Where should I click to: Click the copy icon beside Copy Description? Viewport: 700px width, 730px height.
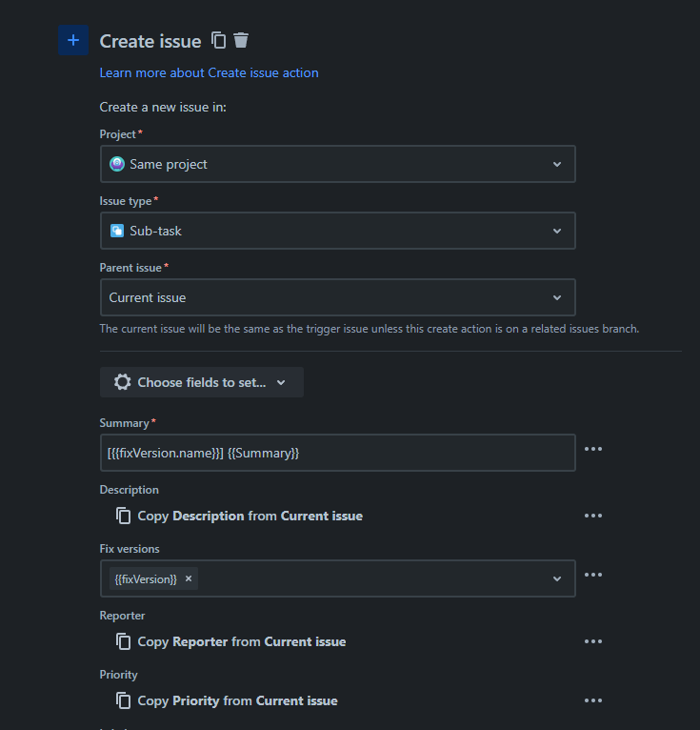[123, 516]
